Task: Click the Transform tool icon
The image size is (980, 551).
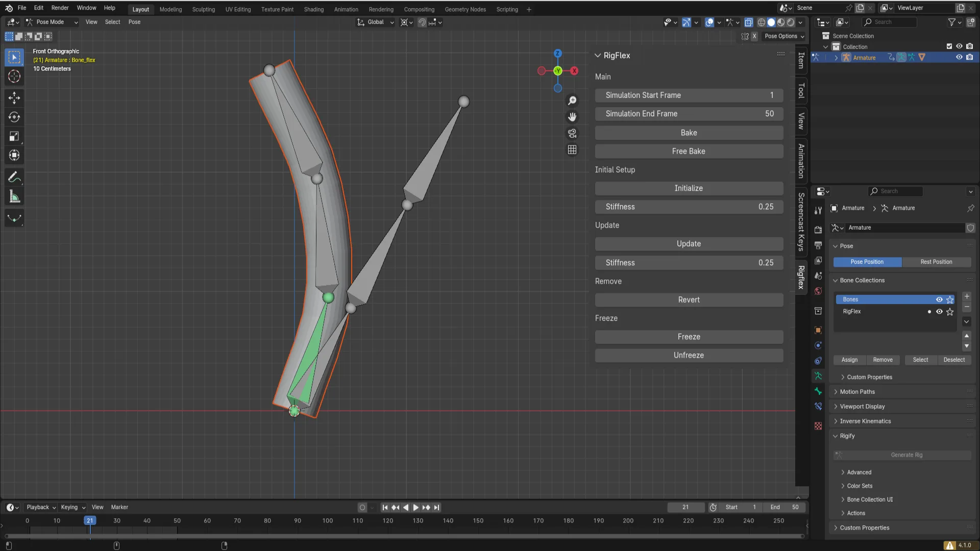Action: click(15, 156)
